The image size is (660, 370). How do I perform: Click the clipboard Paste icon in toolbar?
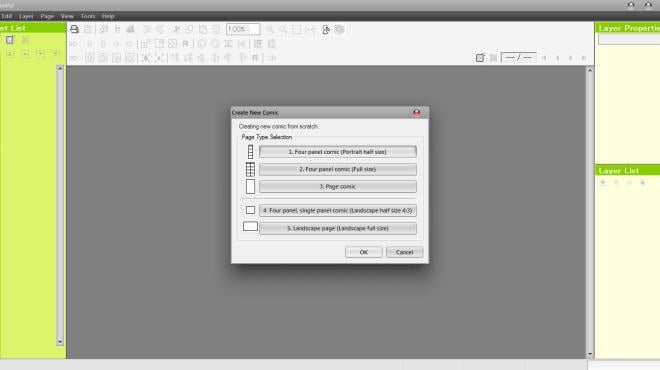point(203,29)
